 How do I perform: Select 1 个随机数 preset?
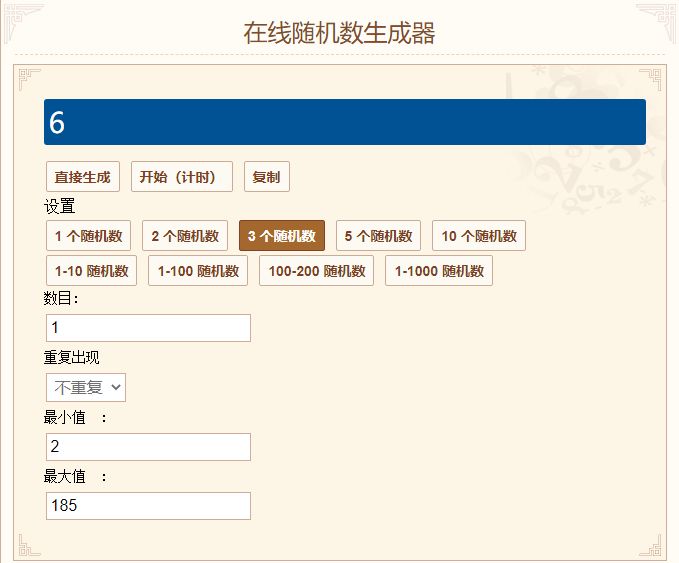(88, 236)
